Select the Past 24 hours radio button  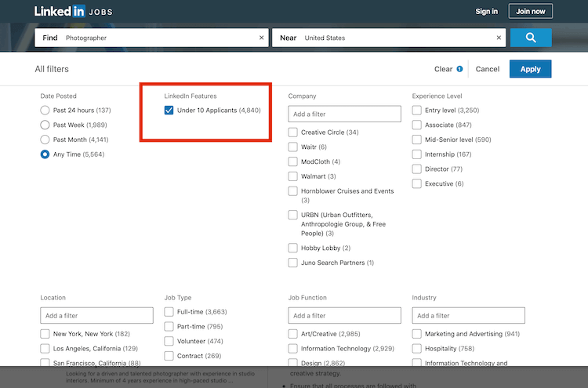(x=45, y=111)
